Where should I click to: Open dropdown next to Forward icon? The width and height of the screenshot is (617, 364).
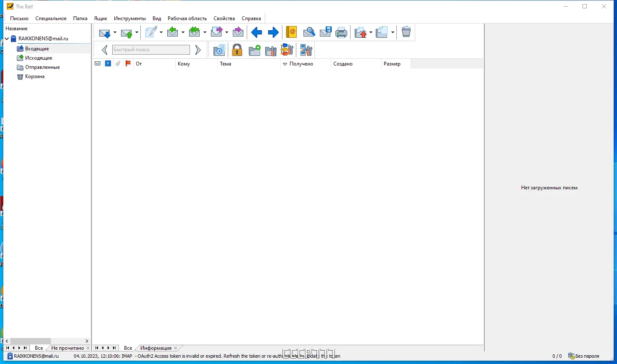click(227, 32)
